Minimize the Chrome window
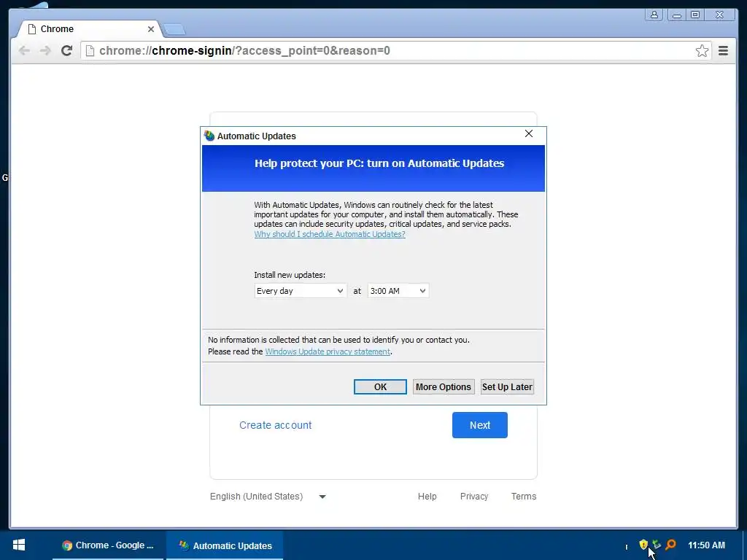 pyautogui.click(x=676, y=15)
